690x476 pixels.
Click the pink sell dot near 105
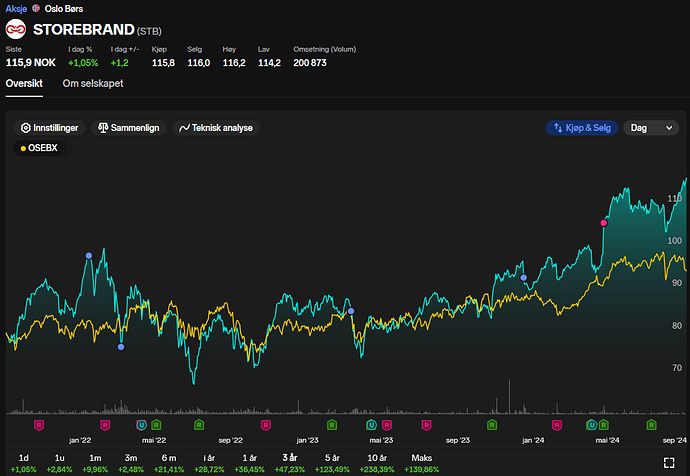[x=604, y=223]
